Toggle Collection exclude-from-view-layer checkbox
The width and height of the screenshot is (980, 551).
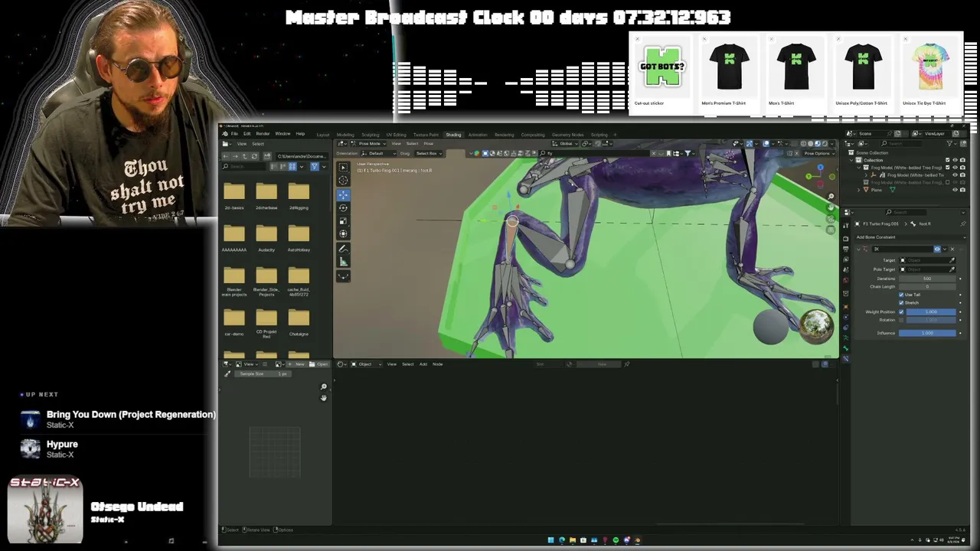click(x=947, y=160)
